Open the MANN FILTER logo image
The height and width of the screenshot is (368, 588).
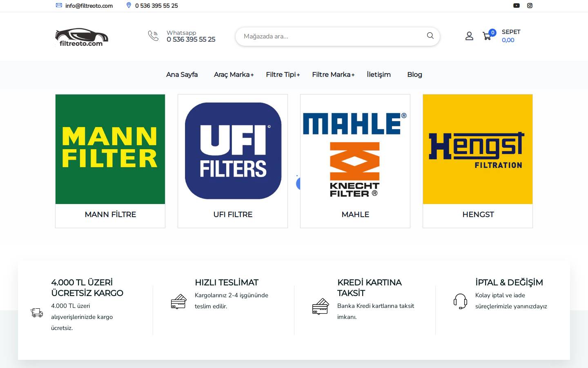(110, 149)
